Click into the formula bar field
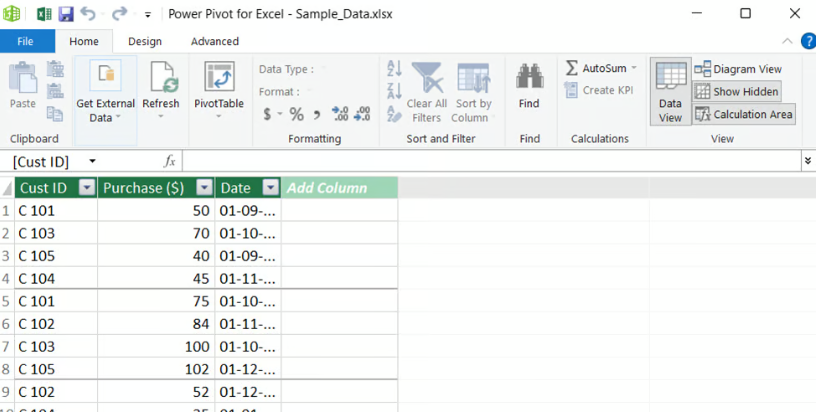This screenshot has height=412, width=816. click(491, 161)
